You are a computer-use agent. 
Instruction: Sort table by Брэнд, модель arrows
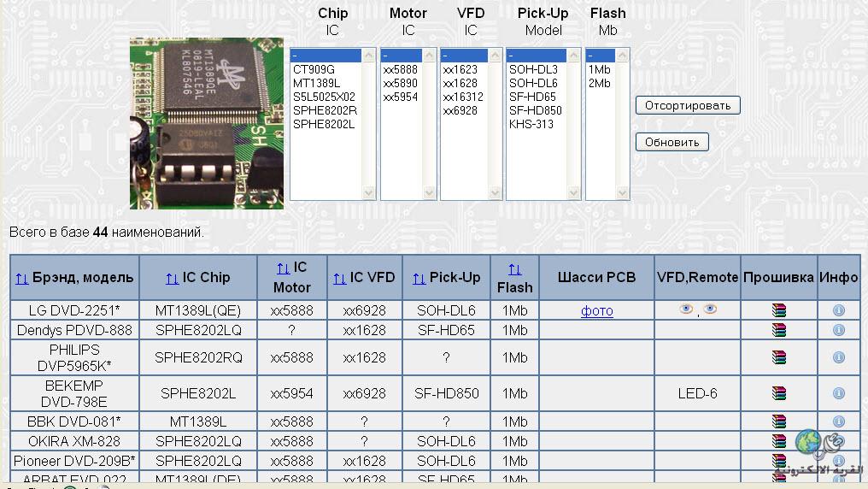[21, 279]
